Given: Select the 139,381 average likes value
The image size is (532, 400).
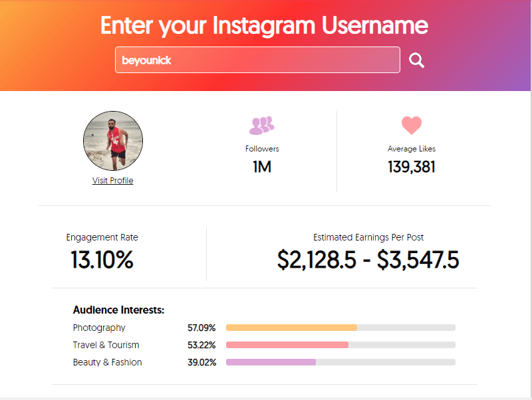Looking at the screenshot, I should 412,167.
